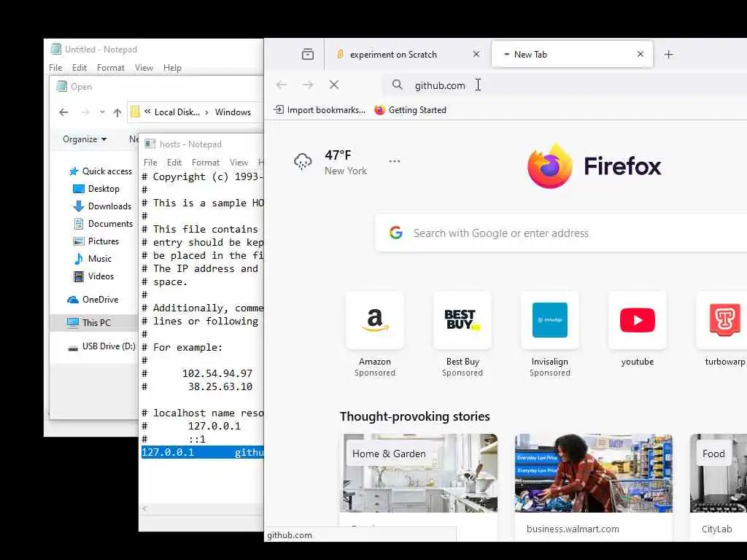Open the Organize dropdown in Open dialog
The height and width of the screenshot is (560, 747).
pos(85,139)
